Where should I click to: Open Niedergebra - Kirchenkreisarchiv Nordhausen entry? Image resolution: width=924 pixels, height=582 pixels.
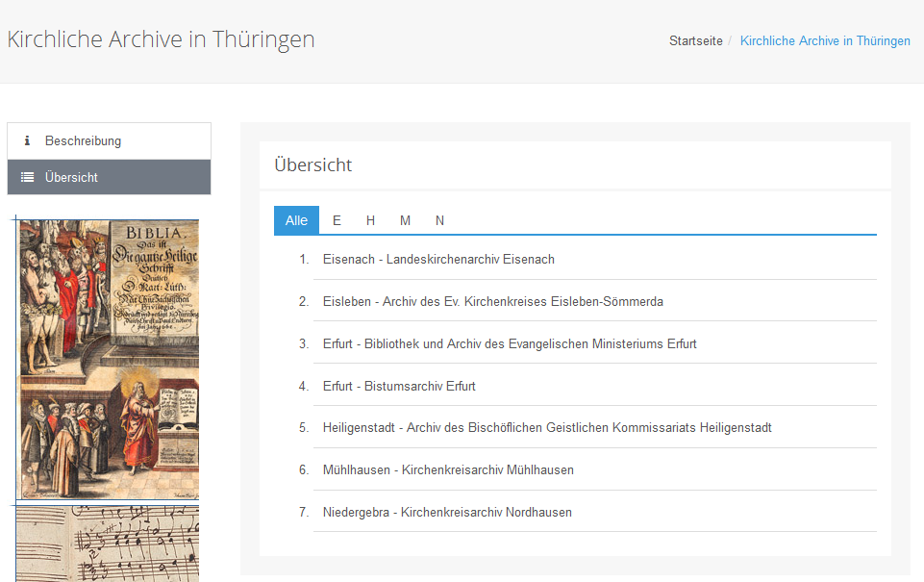(447, 513)
